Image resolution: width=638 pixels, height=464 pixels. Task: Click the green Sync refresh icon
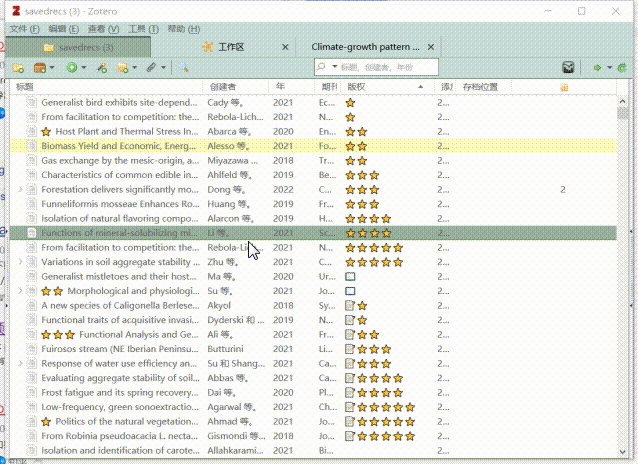[623, 67]
